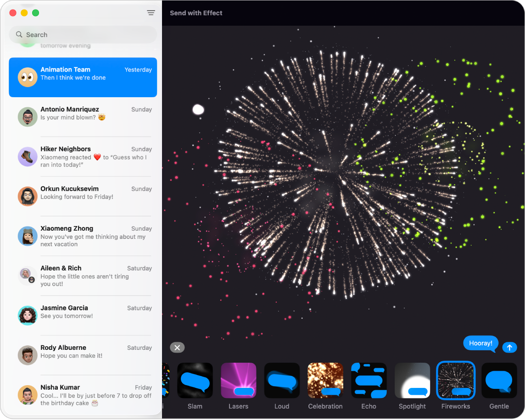Click Xiaomeng Zhong's Memoji avatar
Image resolution: width=525 pixels, height=420 pixels.
click(28, 236)
